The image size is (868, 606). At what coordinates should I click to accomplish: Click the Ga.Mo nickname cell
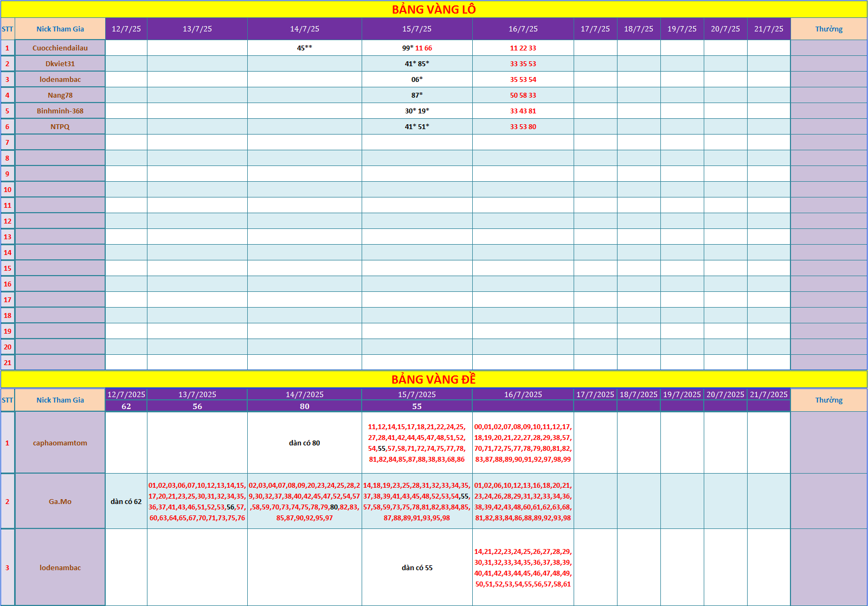(x=60, y=501)
